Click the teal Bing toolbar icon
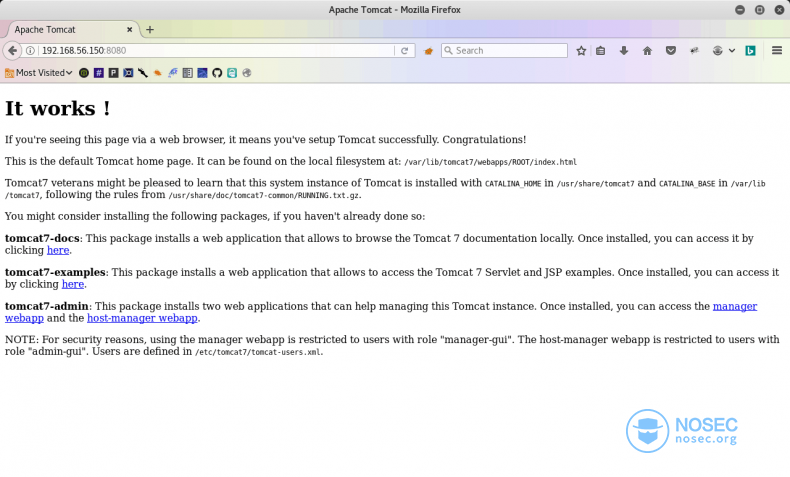Image resolution: width=790 pixels, height=477 pixels. (750, 50)
